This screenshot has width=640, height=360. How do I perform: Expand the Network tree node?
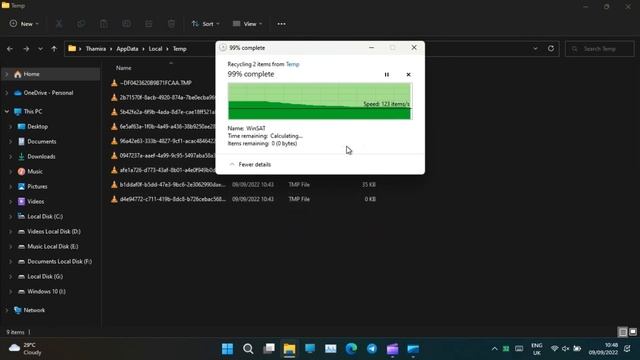pos(7,310)
